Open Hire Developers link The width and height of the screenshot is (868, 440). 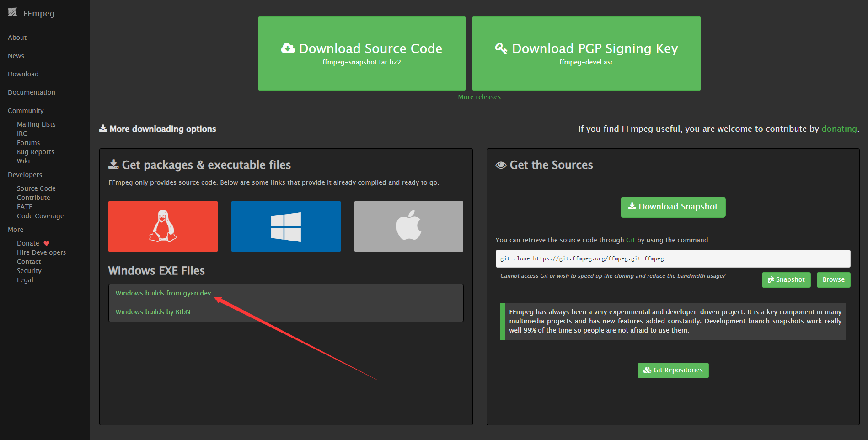click(x=41, y=252)
